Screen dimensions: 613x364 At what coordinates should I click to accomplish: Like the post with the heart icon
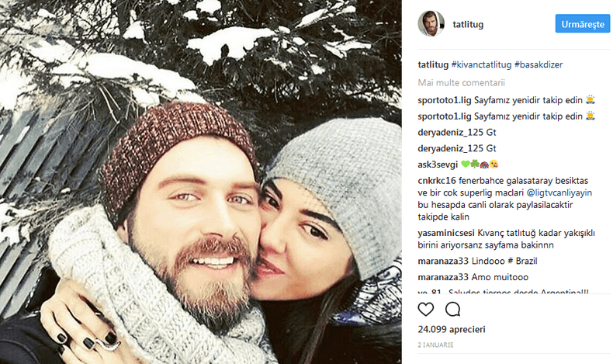click(x=426, y=309)
